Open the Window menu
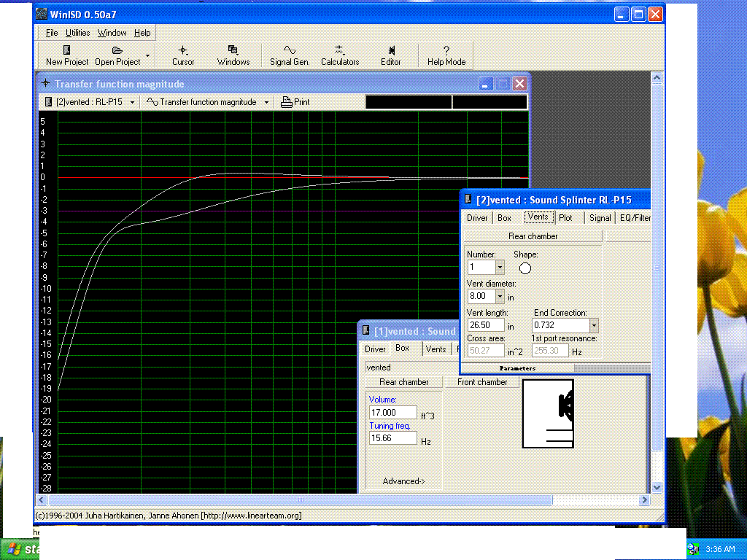 click(112, 33)
